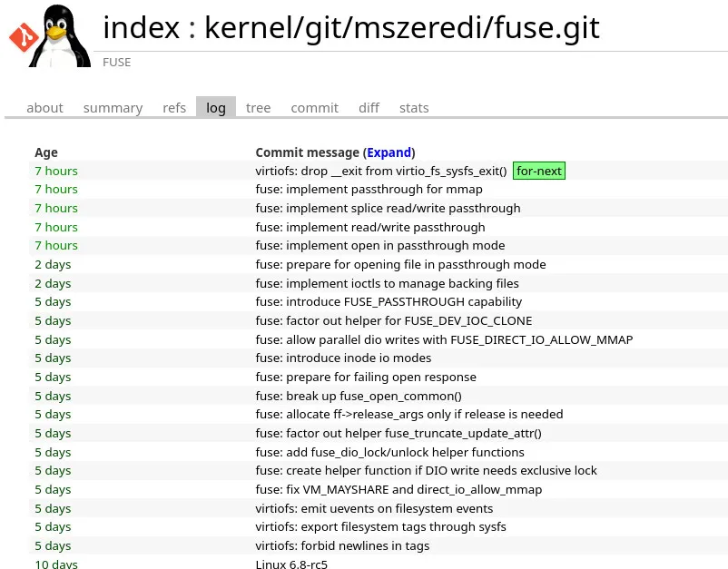Select the 'Linux 6.8-rc5' commit entry
This screenshot has height=569, width=728.
click(291, 564)
